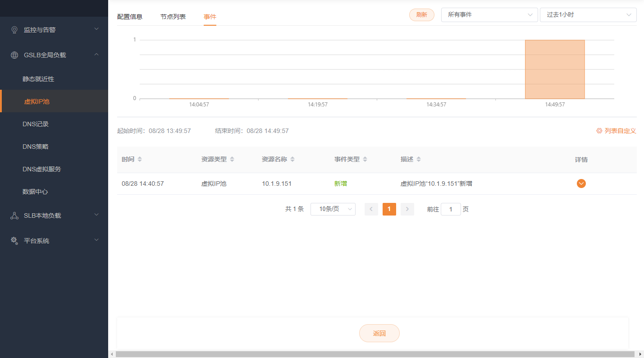644x358 pixels.
Task: Open the 过去1小时 time range dropdown
Action: [x=588, y=15]
